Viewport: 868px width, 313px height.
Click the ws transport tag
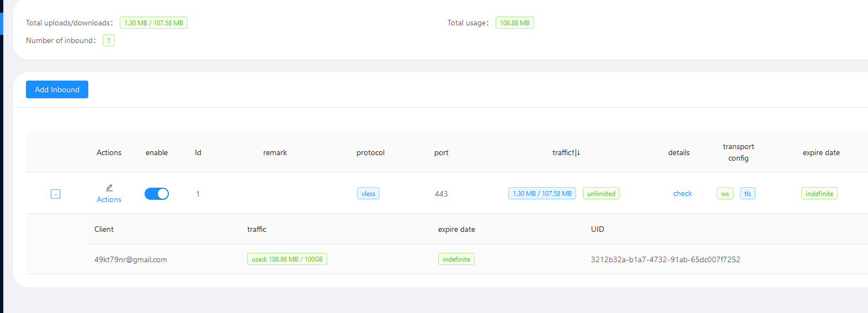725,194
